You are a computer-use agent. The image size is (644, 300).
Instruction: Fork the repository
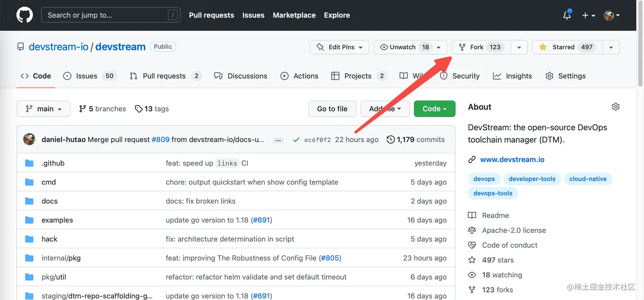pyautogui.click(x=481, y=47)
